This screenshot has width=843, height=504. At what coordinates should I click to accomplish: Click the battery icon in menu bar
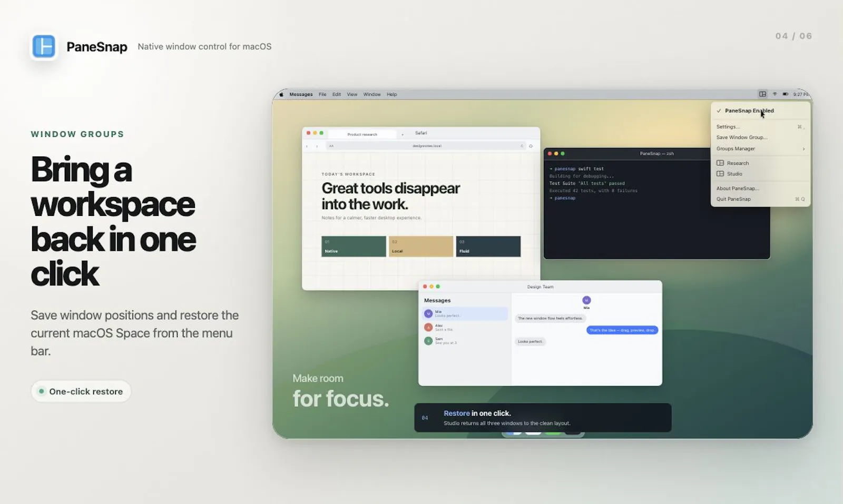786,94
